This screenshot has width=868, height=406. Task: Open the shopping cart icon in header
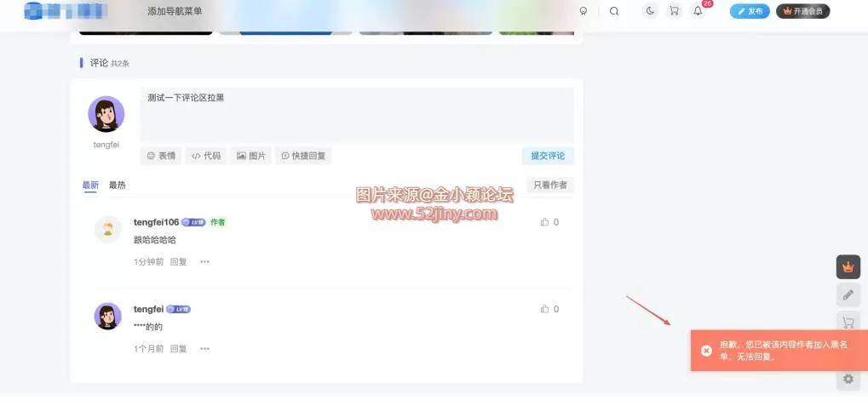click(675, 11)
